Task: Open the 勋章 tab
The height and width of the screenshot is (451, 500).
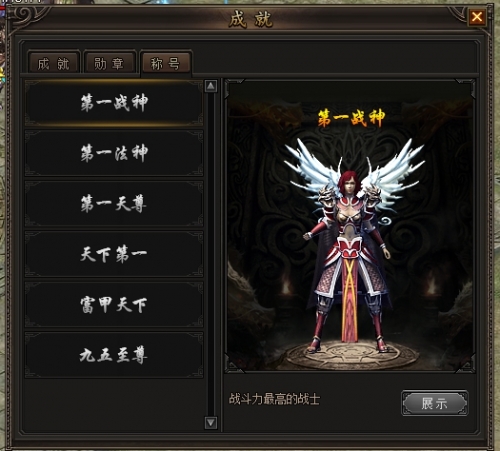Action: (x=110, y=62)
